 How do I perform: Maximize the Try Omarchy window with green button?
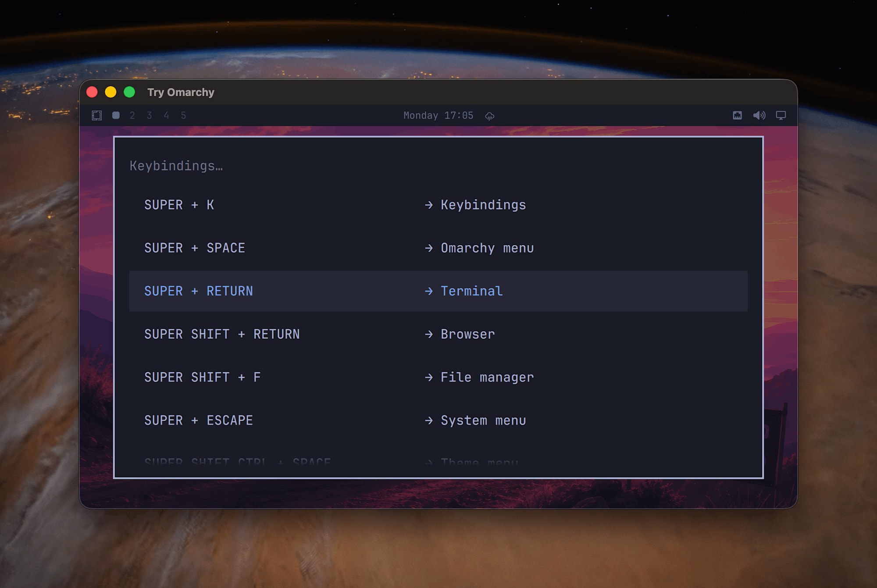(x=129, y=92)
